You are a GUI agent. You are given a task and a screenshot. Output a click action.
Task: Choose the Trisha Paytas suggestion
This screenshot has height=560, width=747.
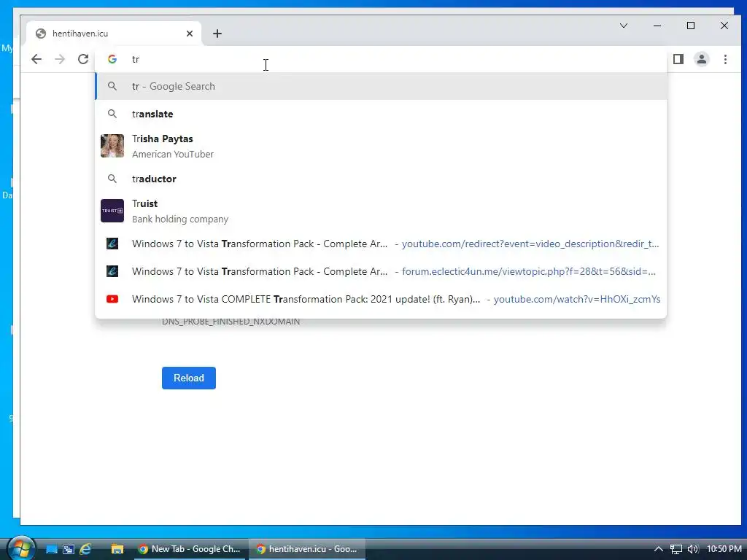coord(381,146)
